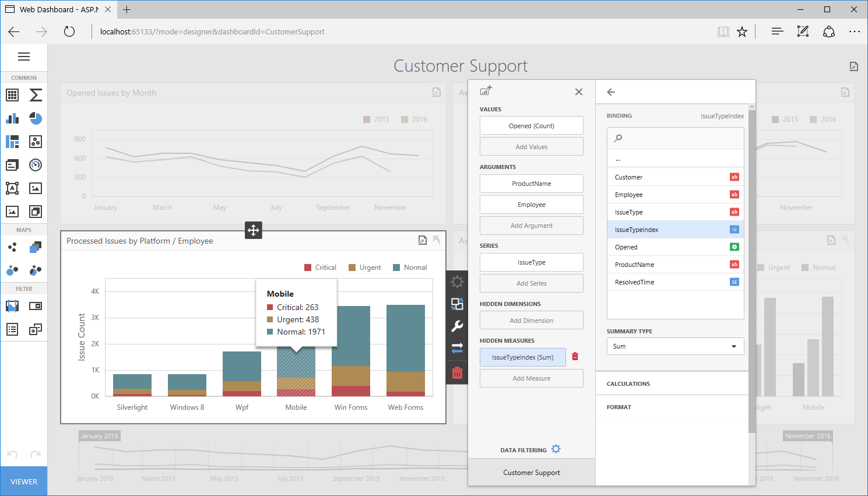Open the Summary Type dropdown
Viewport: 868px width, 496px height.
pos(675,346)
